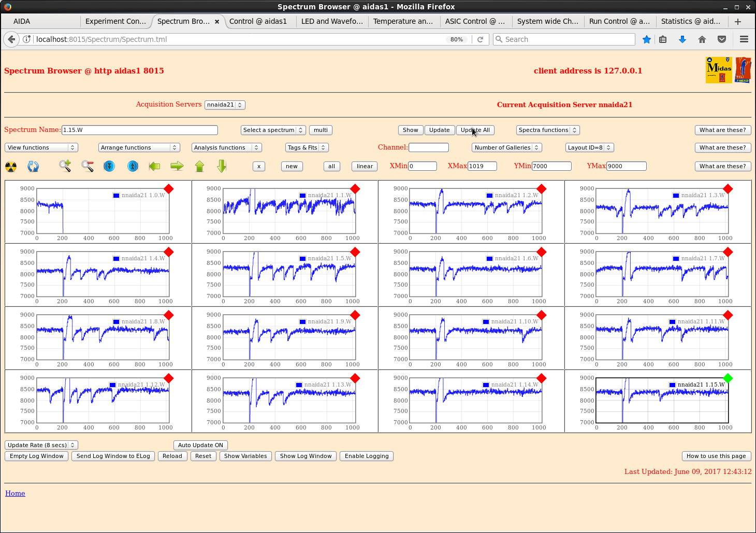Image resolution: width=756 pixels, height=533 pixels.
Task: Click How to use this page button
Action: tap(716, 456)
